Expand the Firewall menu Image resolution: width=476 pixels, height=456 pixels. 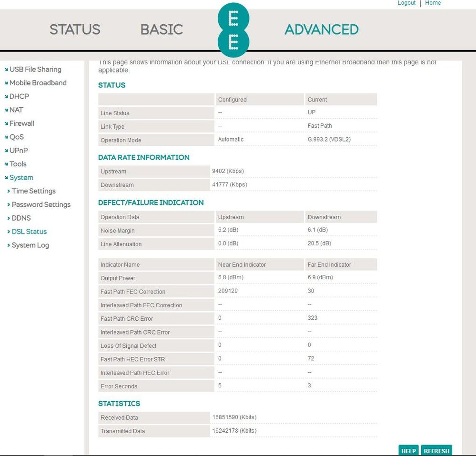coord(22,123)
